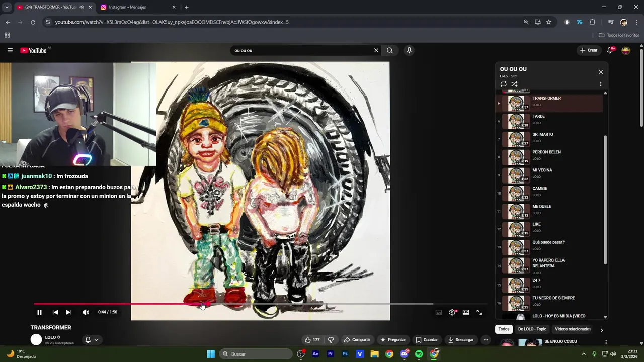Close the OU OU OU playlist panel
The width and height of the screenshot is (644, 362).
[x=600, y=72]
